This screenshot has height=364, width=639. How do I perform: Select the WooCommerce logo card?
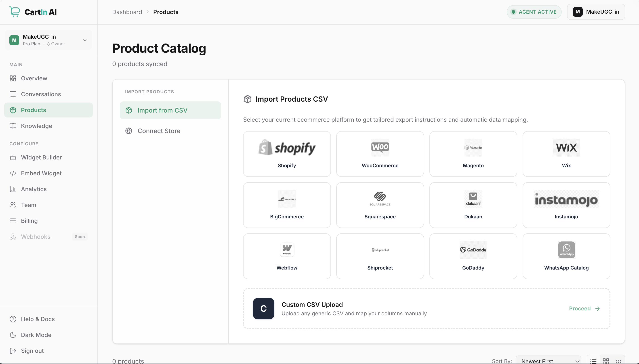coord(380,154)
